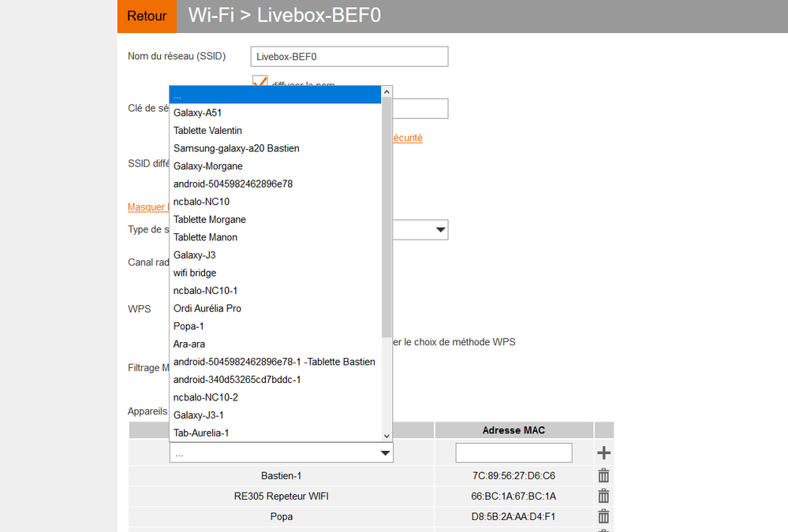This screenshot has width=788, height=532.
Task: Click the empty Adresse MAC input field
Action: [514, 452]
